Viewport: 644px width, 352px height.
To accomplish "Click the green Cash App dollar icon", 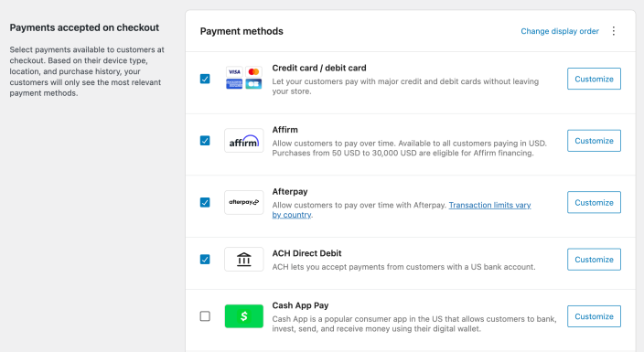I will (x=244, y=316).
